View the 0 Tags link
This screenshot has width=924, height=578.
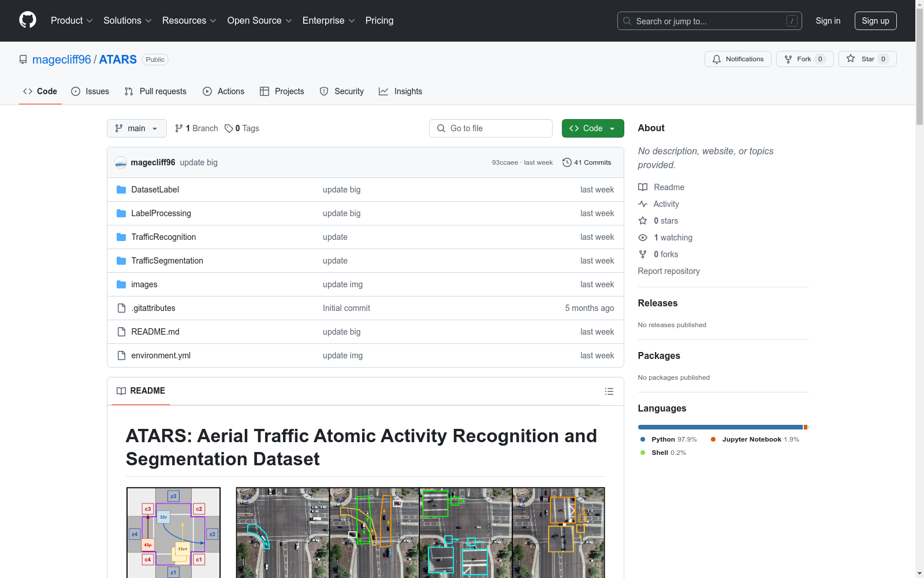[x=242, y=128]
